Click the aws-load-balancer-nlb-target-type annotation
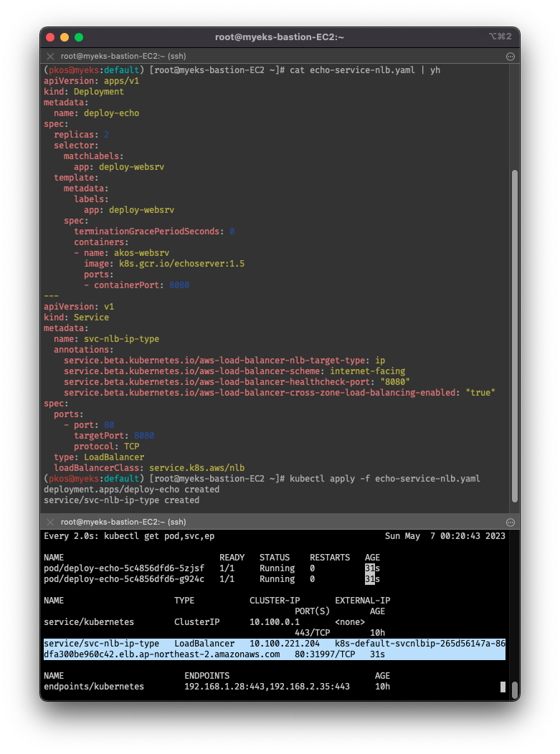 click(224, 361)
